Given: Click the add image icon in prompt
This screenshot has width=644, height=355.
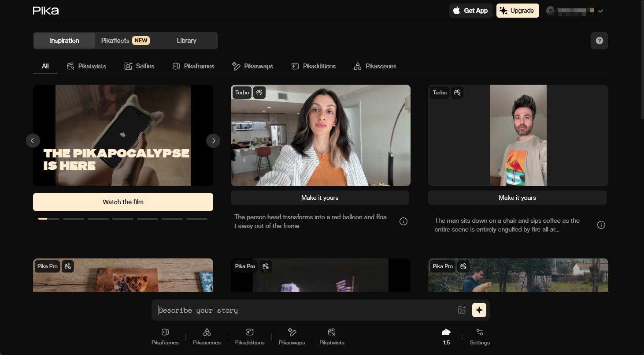Looking at the screenshot, I should tap(462, 310).
